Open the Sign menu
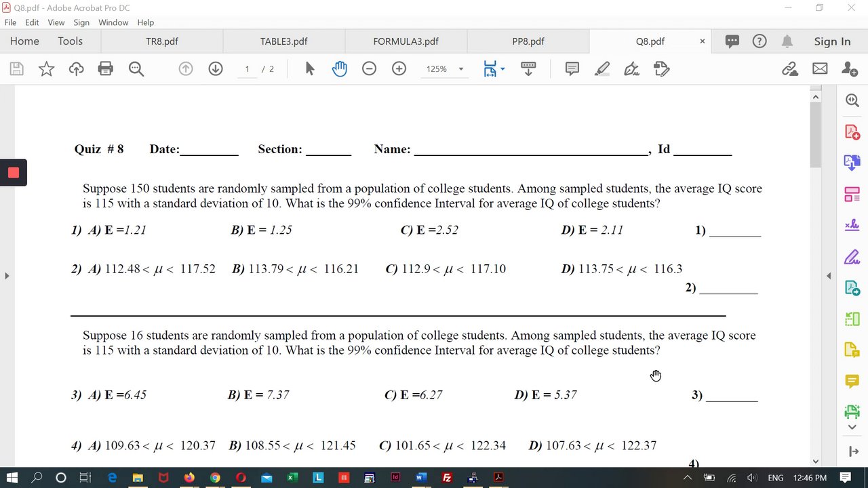 [x=81, y=22]
